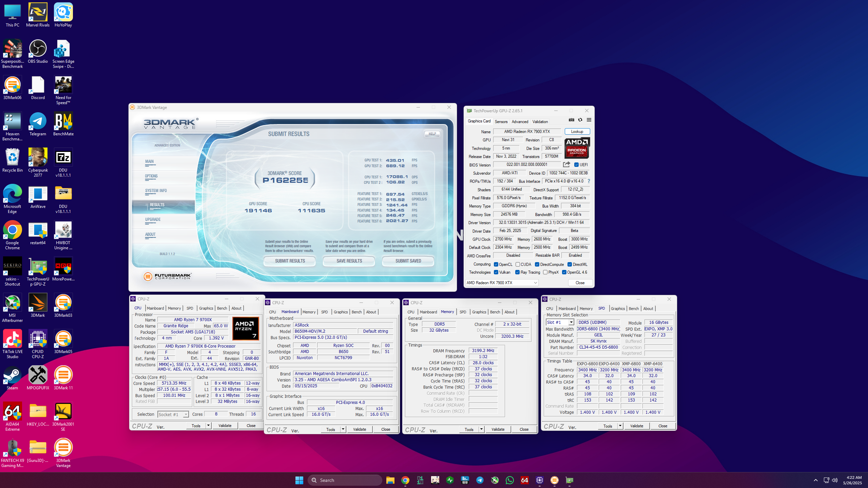Select the Superposition Benchmark desktop icon
The height and width of the screenshot is (488, 868).
13,54
